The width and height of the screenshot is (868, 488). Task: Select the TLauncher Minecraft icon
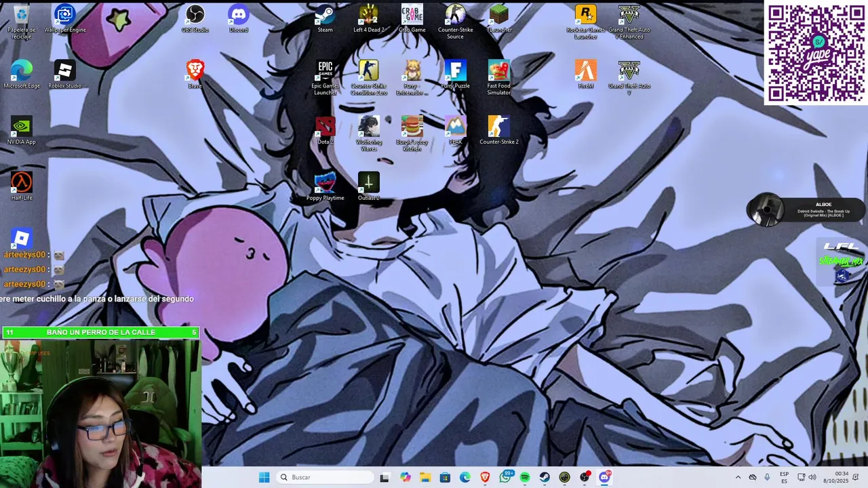tap(499, 19)
